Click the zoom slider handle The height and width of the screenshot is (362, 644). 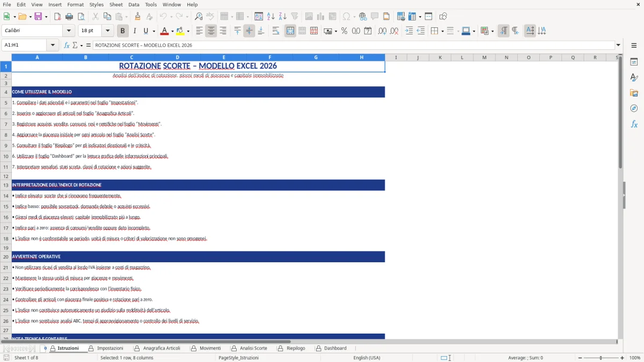coord(601,358)
